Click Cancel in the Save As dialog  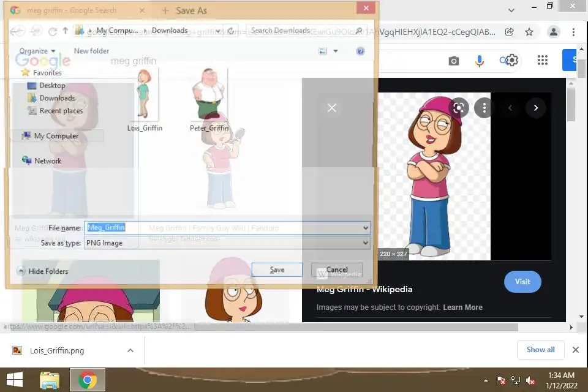(337, 269)
